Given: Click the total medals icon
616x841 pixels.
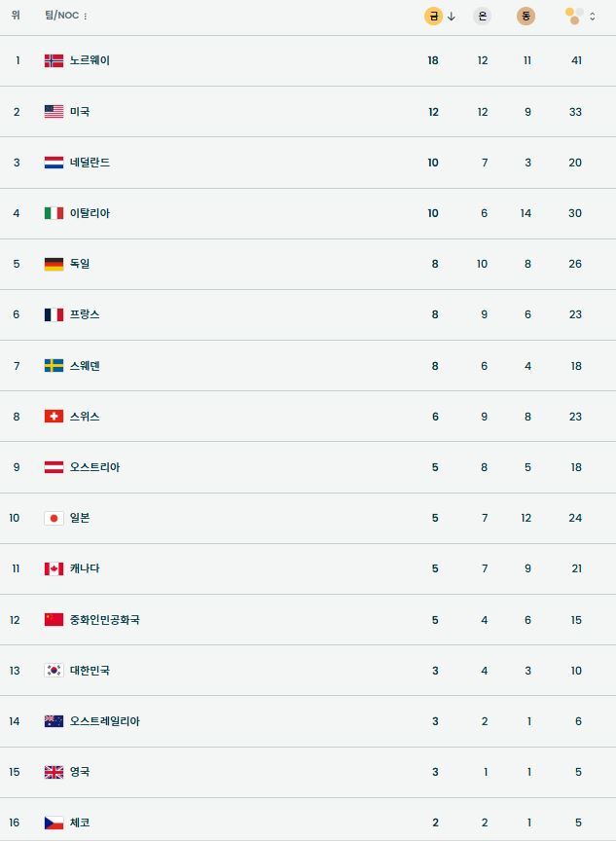Looking at the screenshot, I should (x=574, y=16).
